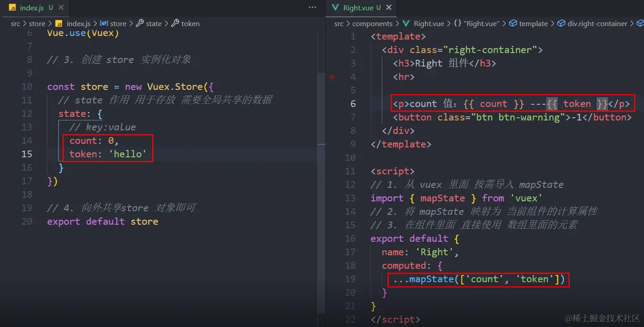Screen dimensions: 644x327
Task: Select the template element breadcrumb
Action: click(528, 24)
